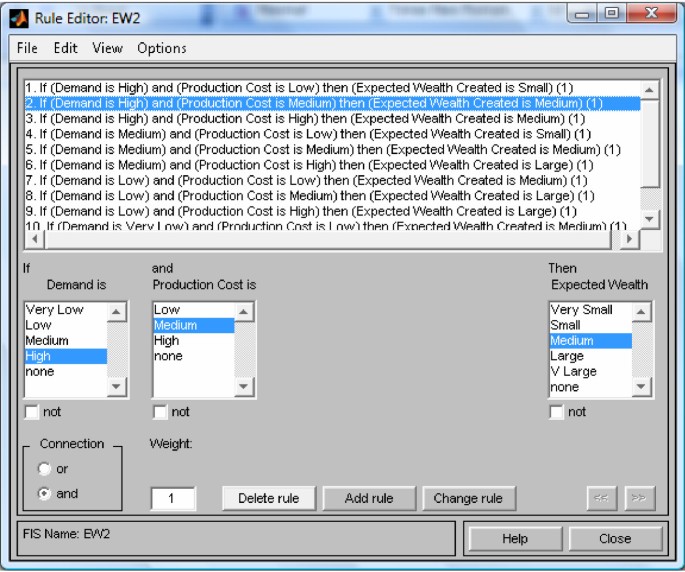Toggle the not checkbox under Demand
The height and width of the screenshot is (572, 685).
pyautogui.click(x=32, y=412)
